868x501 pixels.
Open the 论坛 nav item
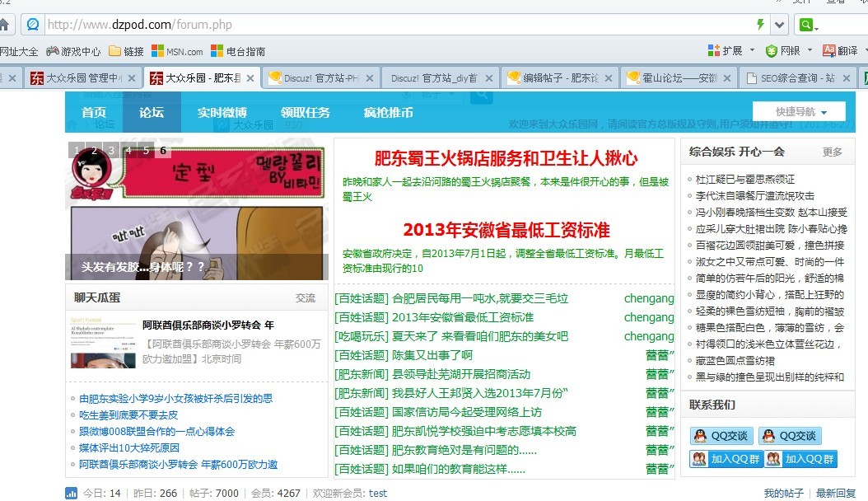pyautogui.click(x=152, y=112)
